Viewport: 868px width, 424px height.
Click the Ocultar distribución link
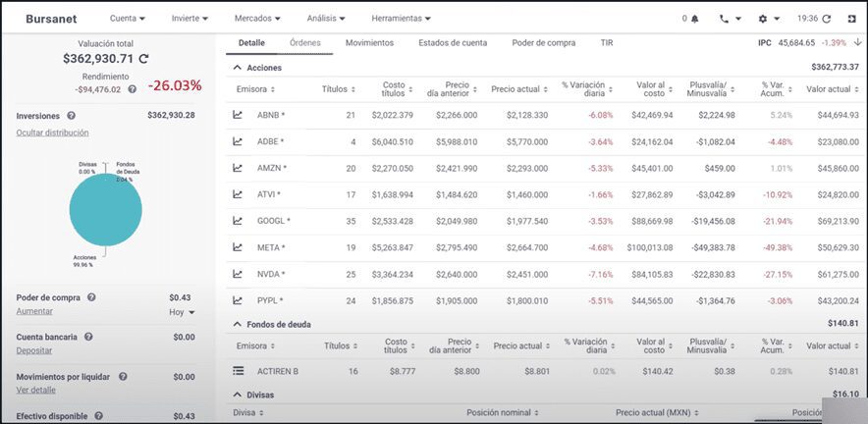tap(52, 132)
